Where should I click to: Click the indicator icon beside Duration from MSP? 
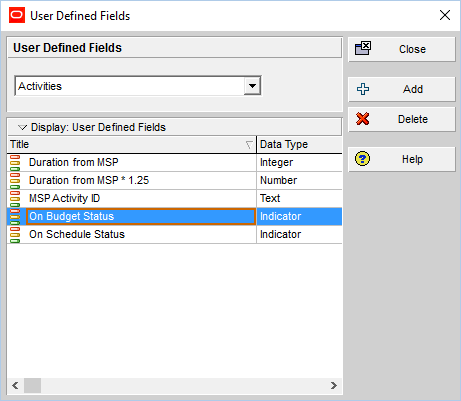click(15, 163)
